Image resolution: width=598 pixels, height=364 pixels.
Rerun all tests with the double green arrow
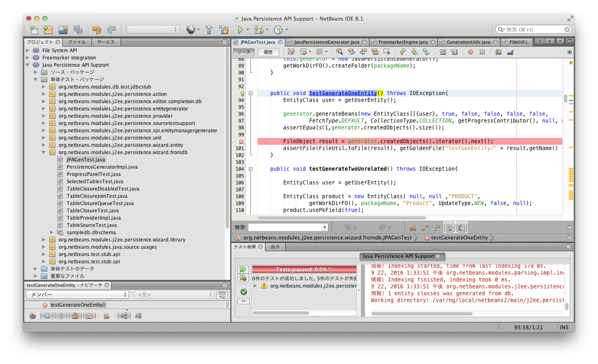[243, 269]
